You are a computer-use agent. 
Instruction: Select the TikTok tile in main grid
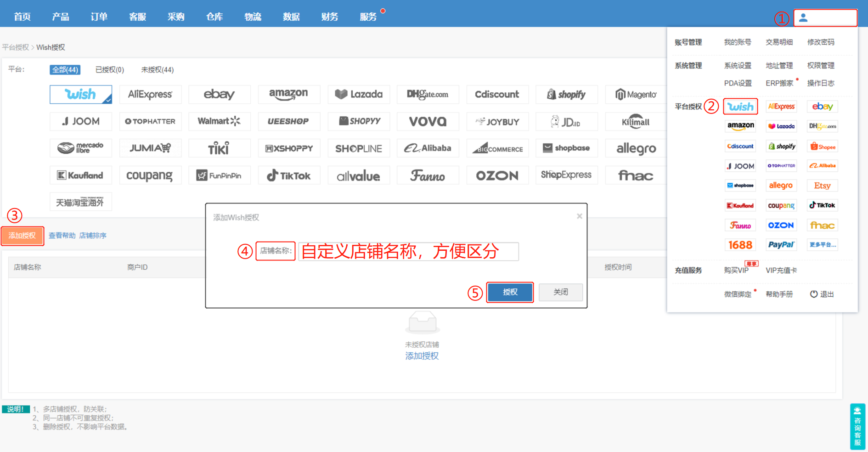tap(289, 175)
